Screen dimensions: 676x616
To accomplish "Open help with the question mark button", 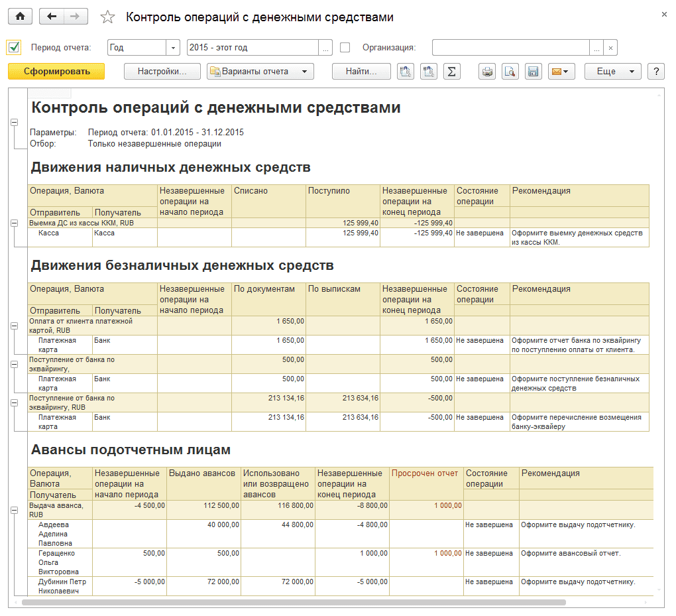I will coord(655,72).
